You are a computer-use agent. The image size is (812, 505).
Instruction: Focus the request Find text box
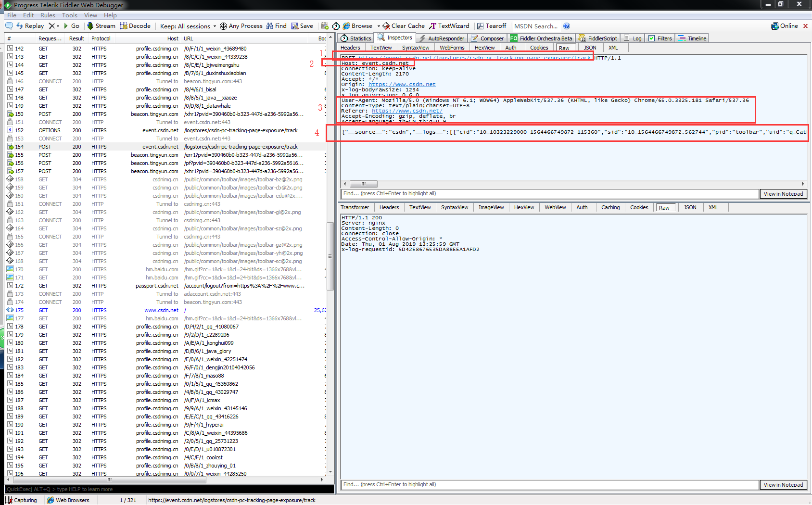click(x=550, y=194)
